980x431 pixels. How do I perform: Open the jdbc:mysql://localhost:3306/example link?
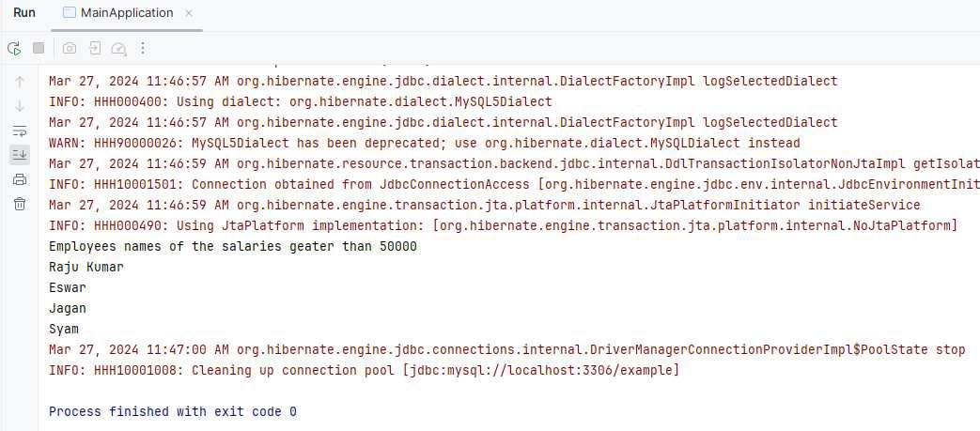click(541, 370)
